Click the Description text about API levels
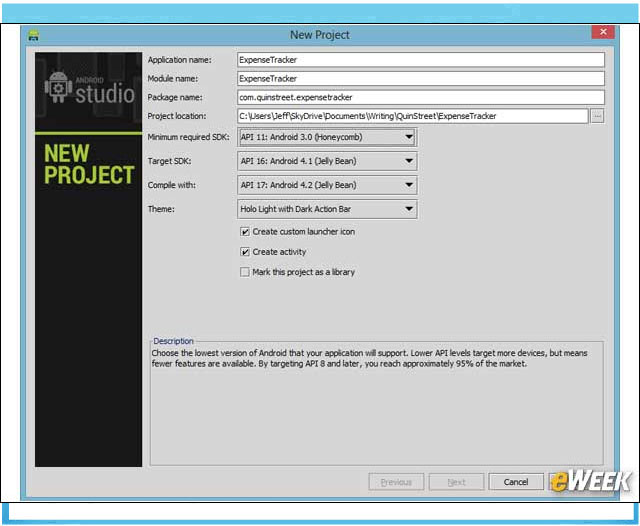640x526 pixels. (x=369, y=358)
